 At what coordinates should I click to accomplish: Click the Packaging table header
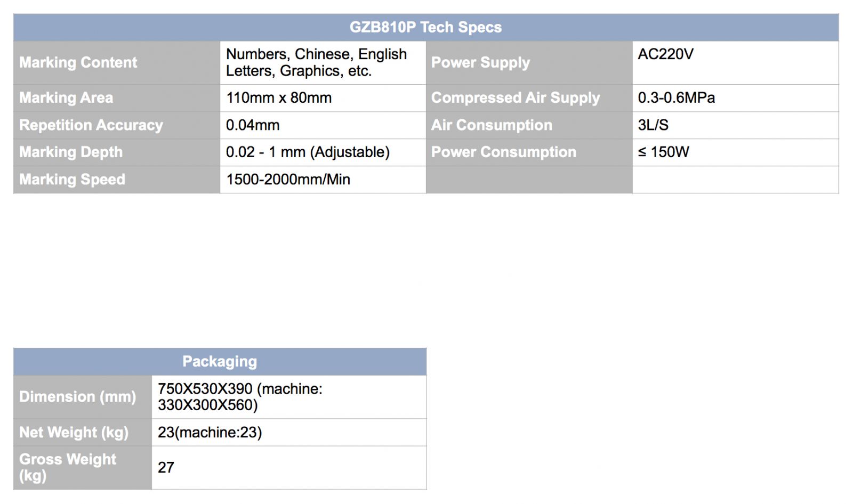click(x=220, y=362)
